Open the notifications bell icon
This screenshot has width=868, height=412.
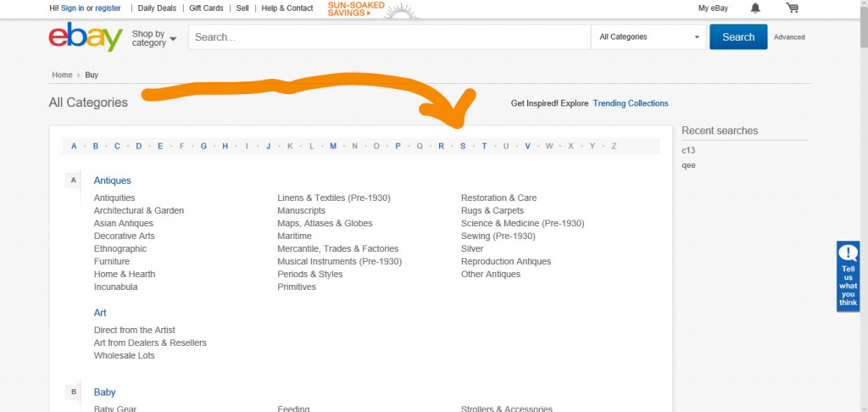coord(755,8)
